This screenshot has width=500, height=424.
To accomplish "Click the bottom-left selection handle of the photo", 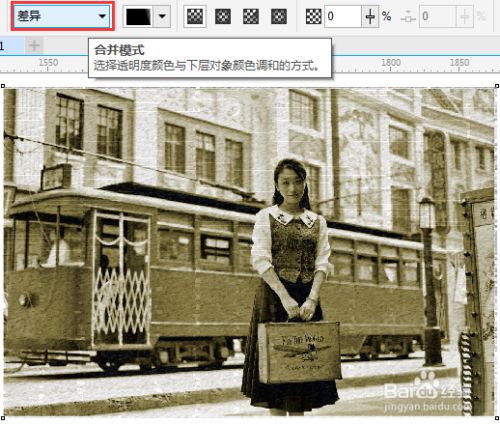I will tap(3, 418).
